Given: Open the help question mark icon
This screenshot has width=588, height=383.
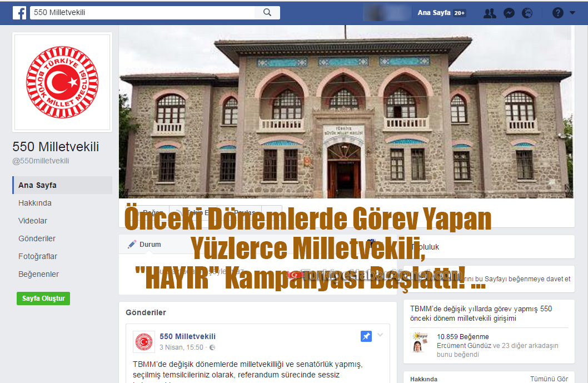Looking at the screenshot, I should 557,13.
